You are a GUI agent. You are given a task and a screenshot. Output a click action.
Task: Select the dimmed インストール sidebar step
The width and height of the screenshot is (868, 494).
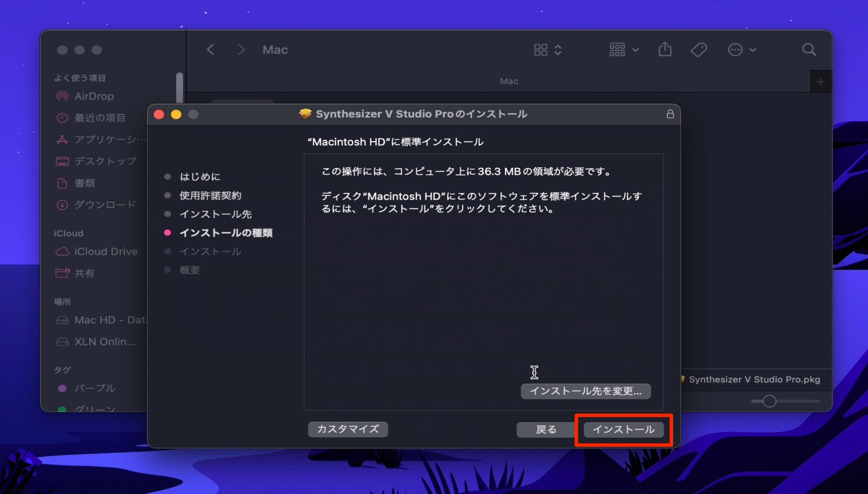click(x=210, y=252)
